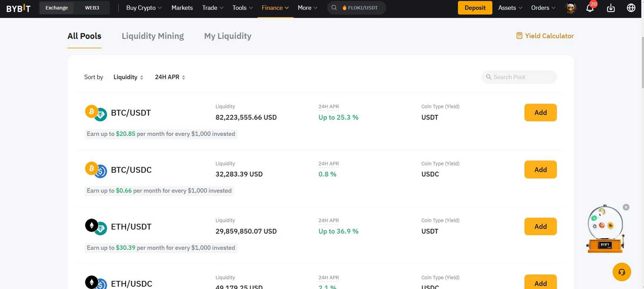Click the 0.8 % APR value
This screenshot has width=644, height=289.
(x=327, y=174)
